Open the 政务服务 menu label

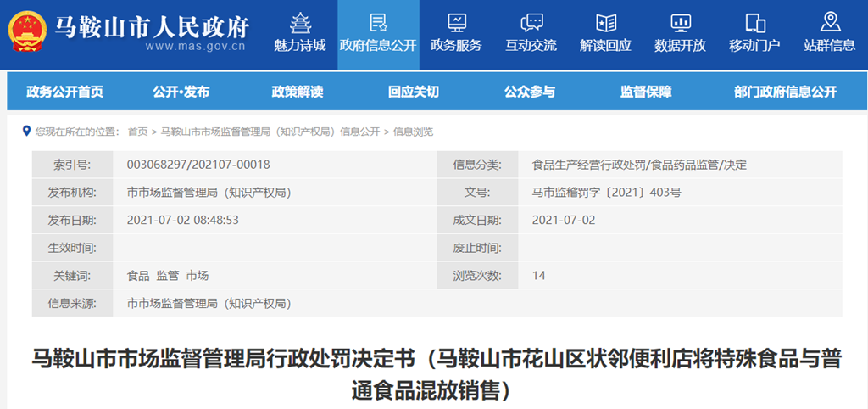(457, 46)
